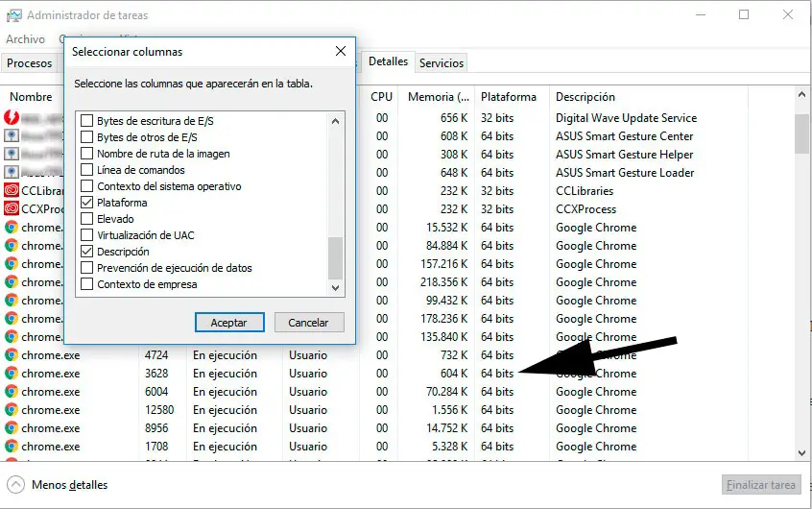Close the Seleccionar columnas dialog

coord(340,51)
